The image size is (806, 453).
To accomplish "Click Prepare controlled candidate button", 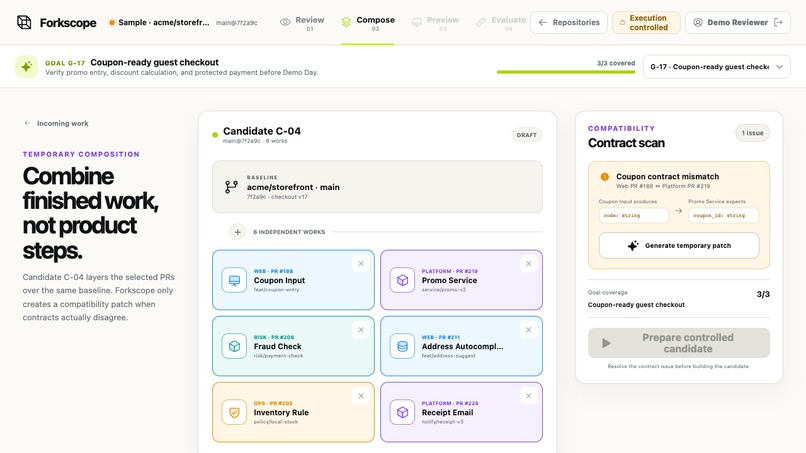I will click(x=679, y=343).
